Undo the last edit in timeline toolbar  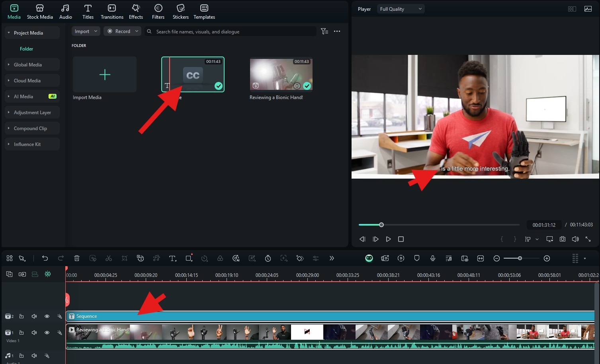click(x=45, y=258)
